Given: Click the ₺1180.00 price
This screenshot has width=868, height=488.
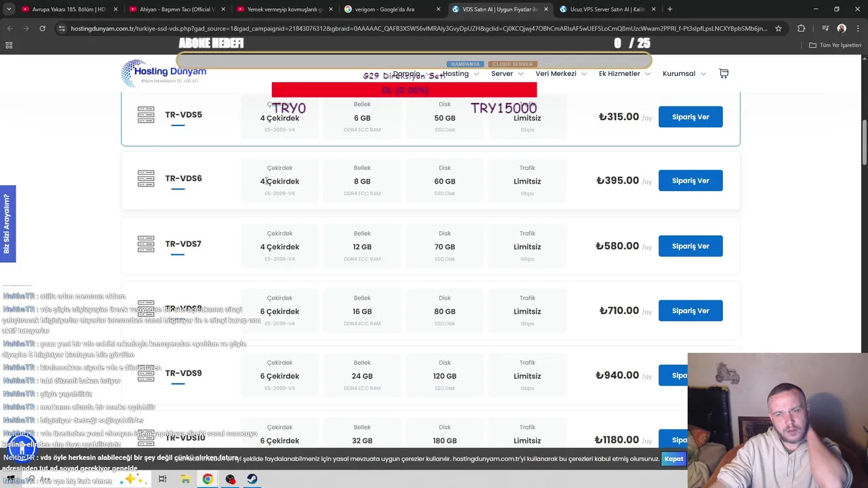Looking at the screenshot, I should [x=616, y=440].
